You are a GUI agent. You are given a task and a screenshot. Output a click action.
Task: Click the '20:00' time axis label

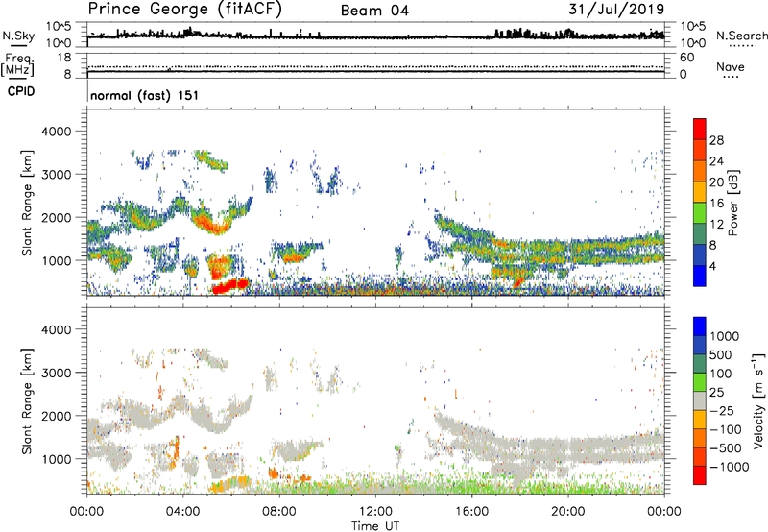tap(568, 512)
